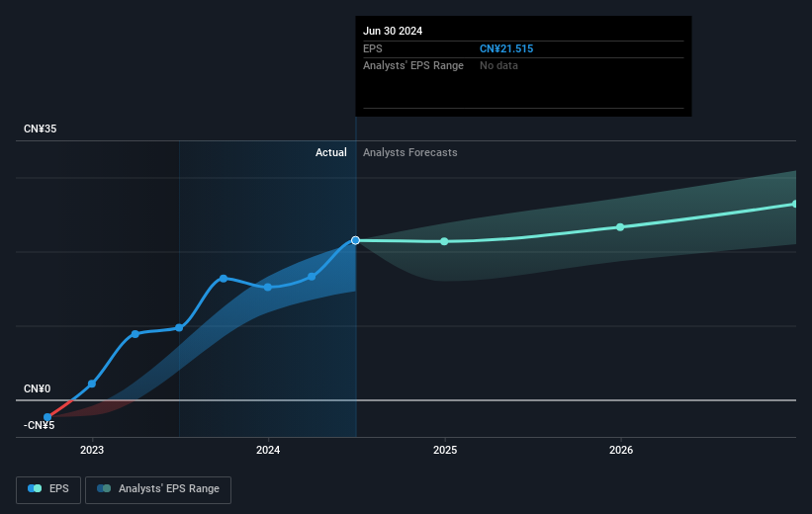The width and height of the screenshot is (812, 514).
Task: Click the EPS peak point in late 2023
Action: pos(224,279)
